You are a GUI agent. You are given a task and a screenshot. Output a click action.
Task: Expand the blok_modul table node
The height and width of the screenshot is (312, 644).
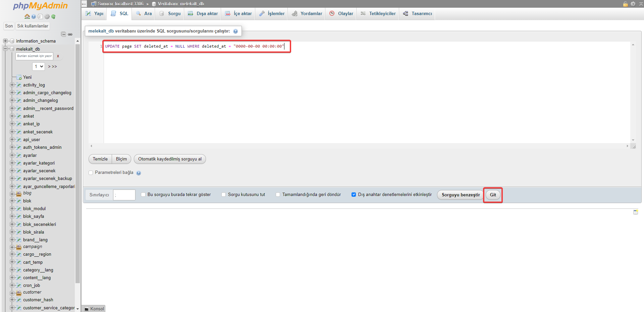coord(12,209)
